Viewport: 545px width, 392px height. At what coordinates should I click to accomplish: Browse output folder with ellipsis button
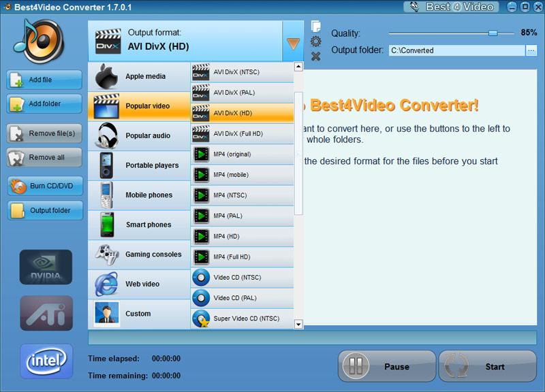point(531,50)
